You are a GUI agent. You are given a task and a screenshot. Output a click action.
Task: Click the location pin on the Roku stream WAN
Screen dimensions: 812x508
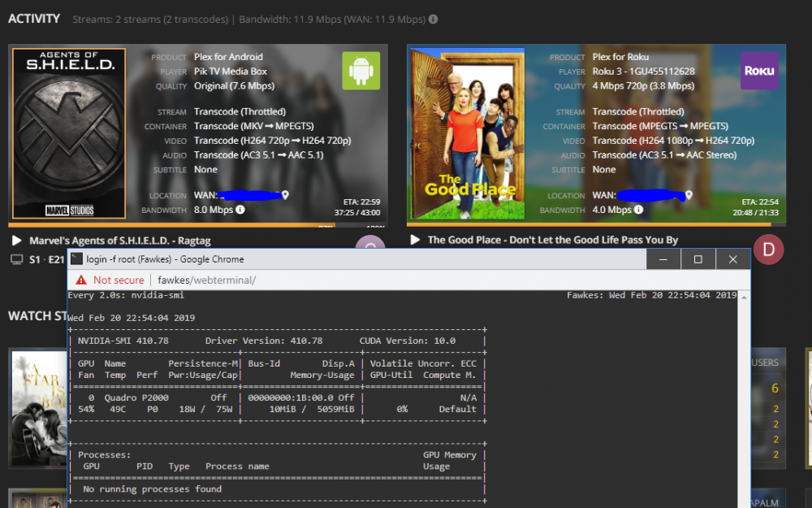pos(689,195)
